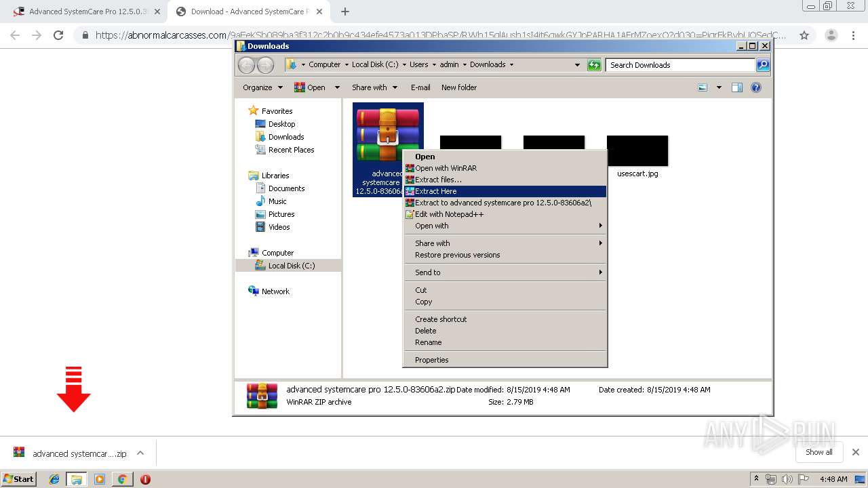Open the Documents library
Viewport: 868px width, 488px height.
286,188
